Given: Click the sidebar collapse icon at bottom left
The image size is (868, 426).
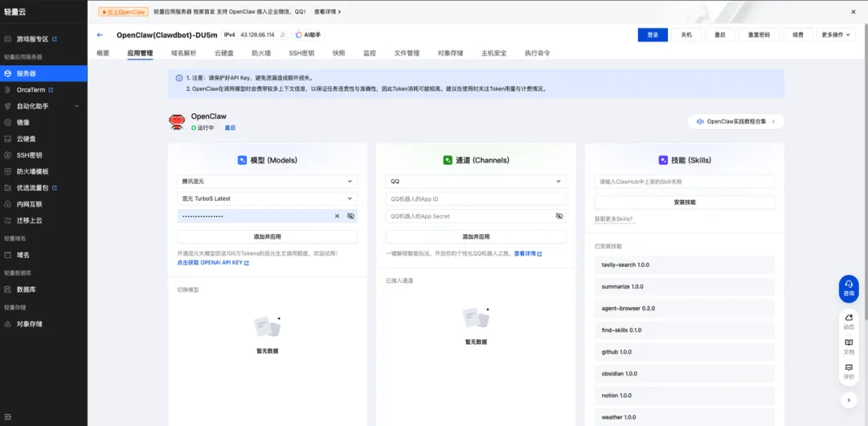Looking at the screenshot, I should pos(8,416).
